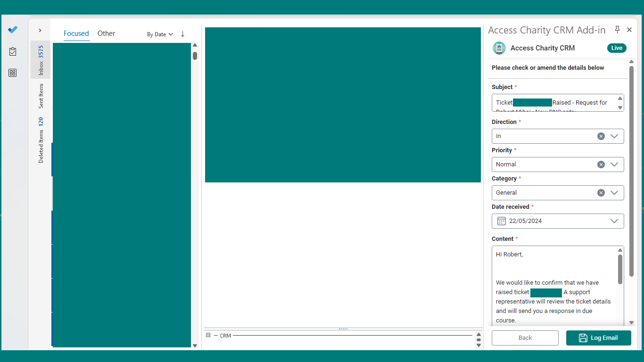Collapse the CRM section in reading pane
644x362 pixels.
tap(208, 335)
